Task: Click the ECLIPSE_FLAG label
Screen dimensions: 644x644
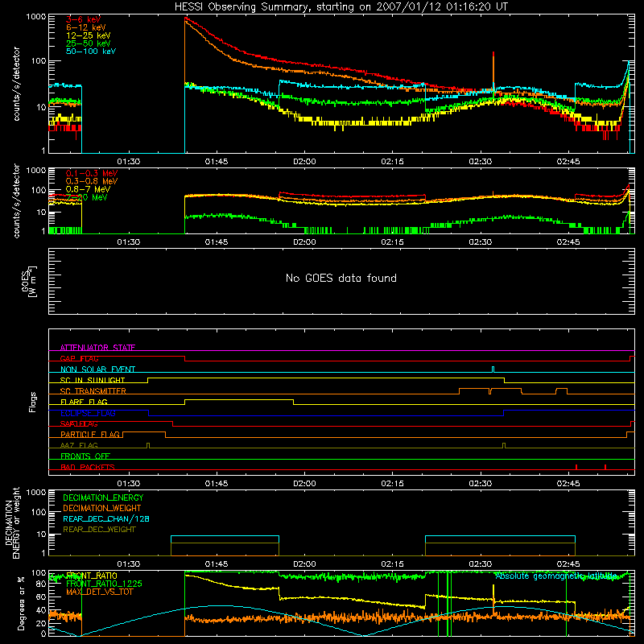Action: coord(88,413)
